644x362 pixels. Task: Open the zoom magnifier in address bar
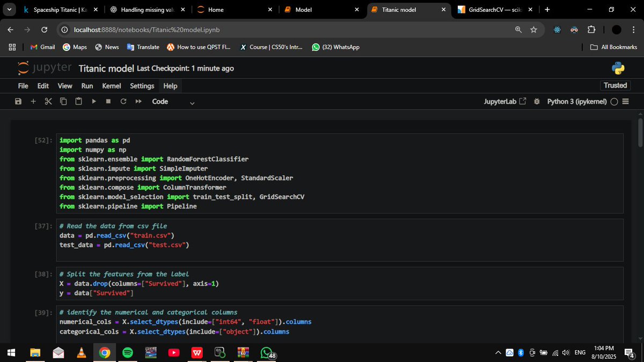pyautogui.click(x=518, y=29)
